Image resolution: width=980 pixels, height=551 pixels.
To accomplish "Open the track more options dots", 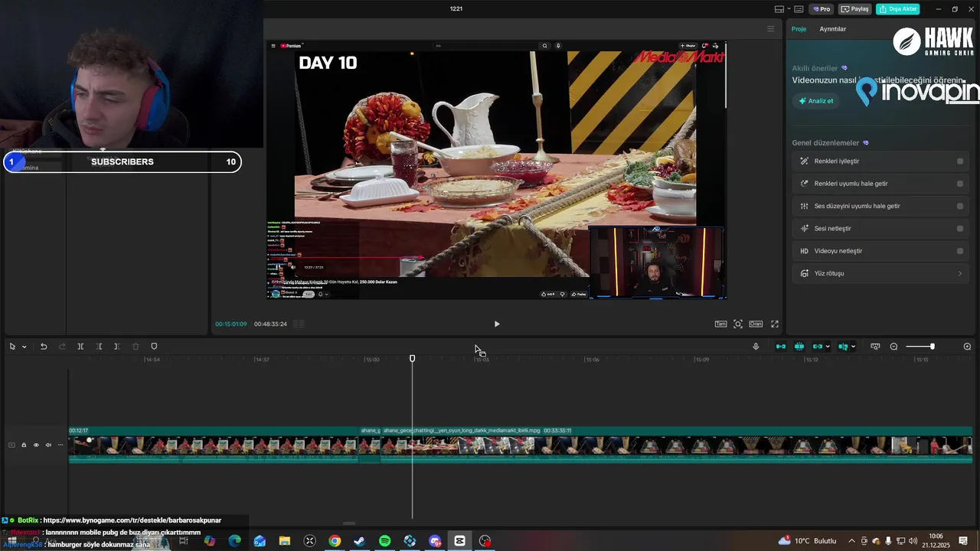I will coord(60,445).
